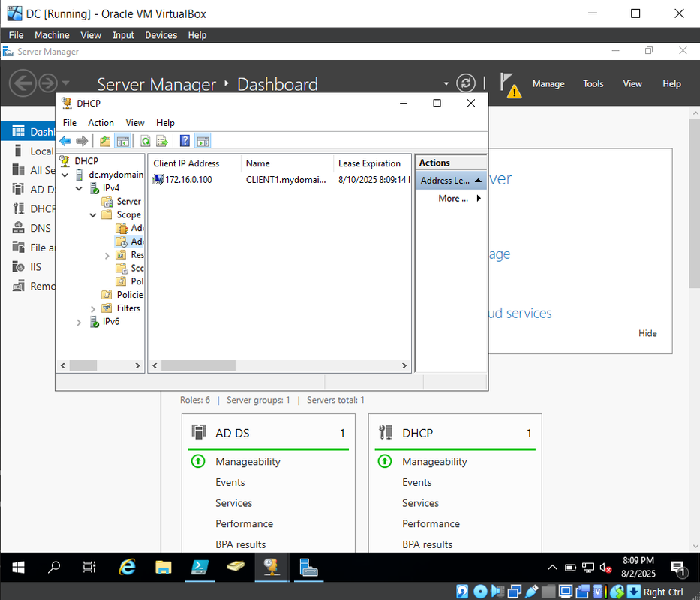Click the gray Forward arrow in DHCP toolbar
The height and width of the screenshot is (600, 700).
[82, 142]
